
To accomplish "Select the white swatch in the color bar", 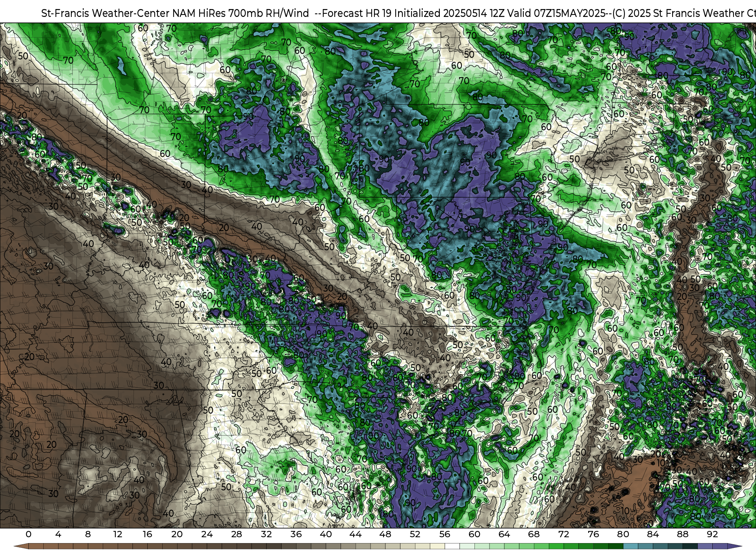I will (452, 546).
